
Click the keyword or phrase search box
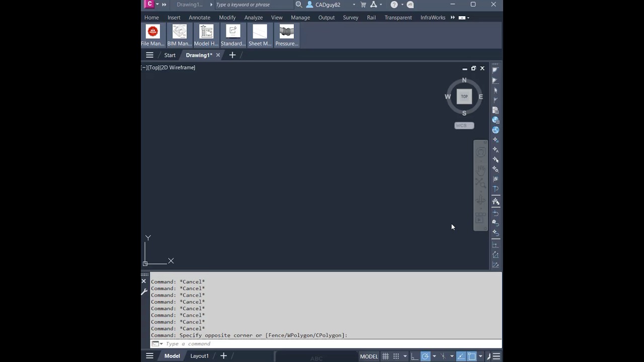[254, 5]
